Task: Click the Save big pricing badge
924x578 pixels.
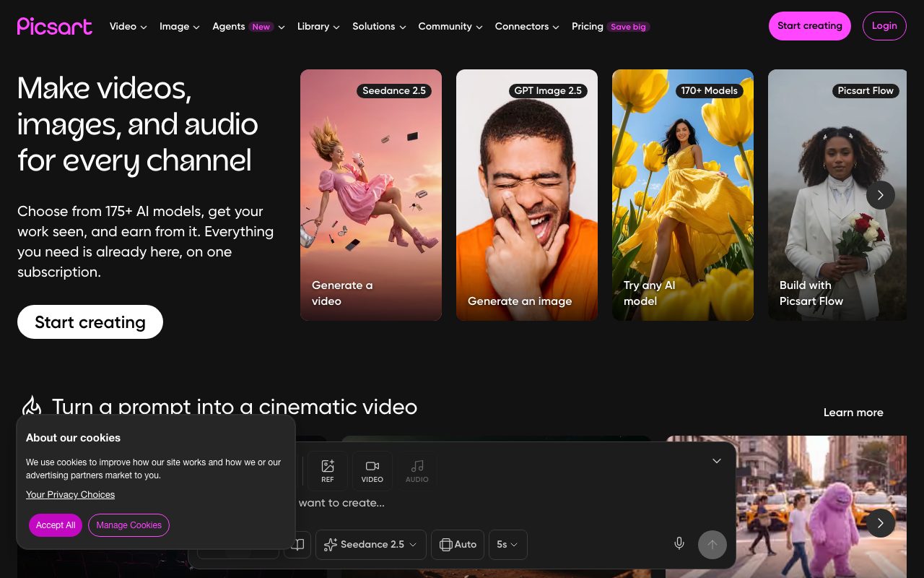Action: click(x=629, y=27)
